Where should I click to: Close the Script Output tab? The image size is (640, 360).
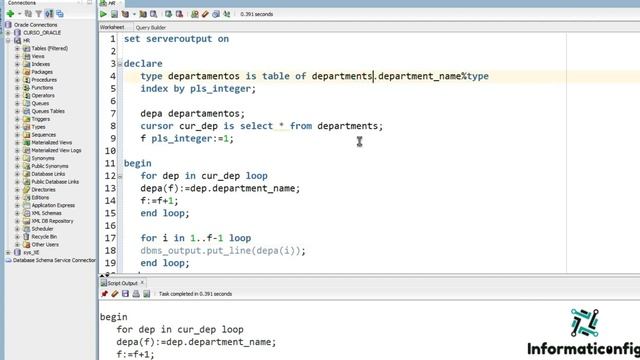(x=142, y=283)
